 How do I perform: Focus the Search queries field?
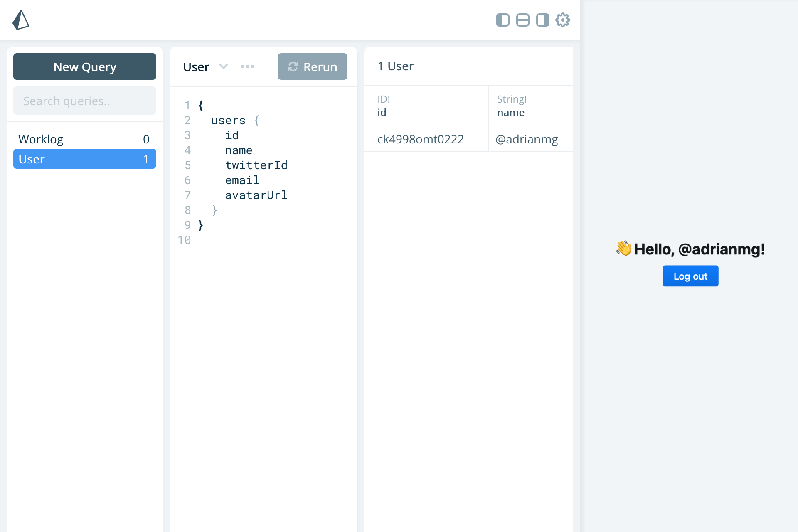(x=85, y=101)
